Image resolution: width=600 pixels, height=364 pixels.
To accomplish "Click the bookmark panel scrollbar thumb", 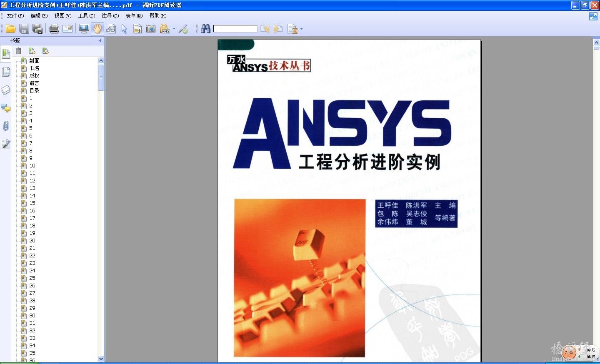I will 101,77.
